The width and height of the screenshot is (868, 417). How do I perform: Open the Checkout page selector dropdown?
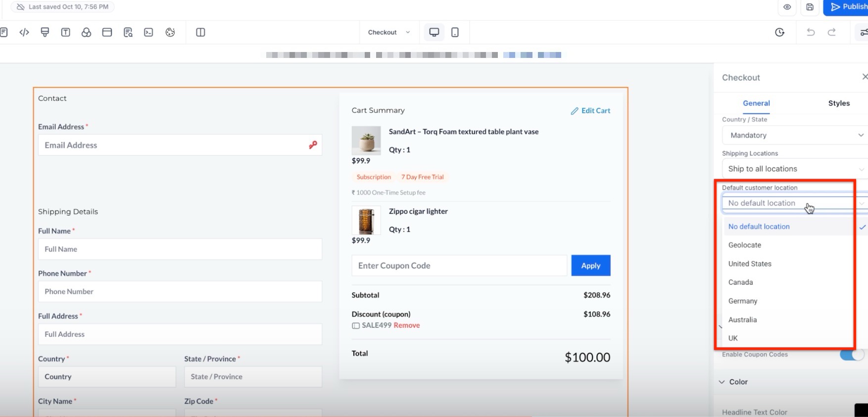coord(389,33)
